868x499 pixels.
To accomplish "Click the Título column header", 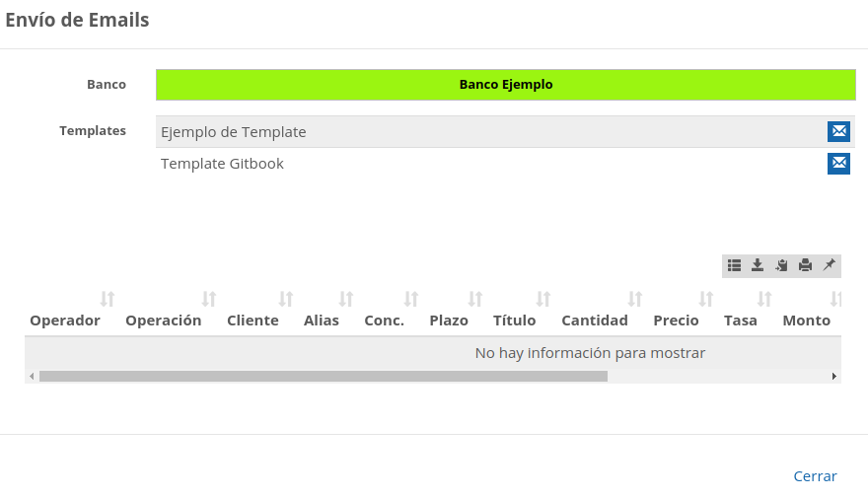I will pos(514,321).
